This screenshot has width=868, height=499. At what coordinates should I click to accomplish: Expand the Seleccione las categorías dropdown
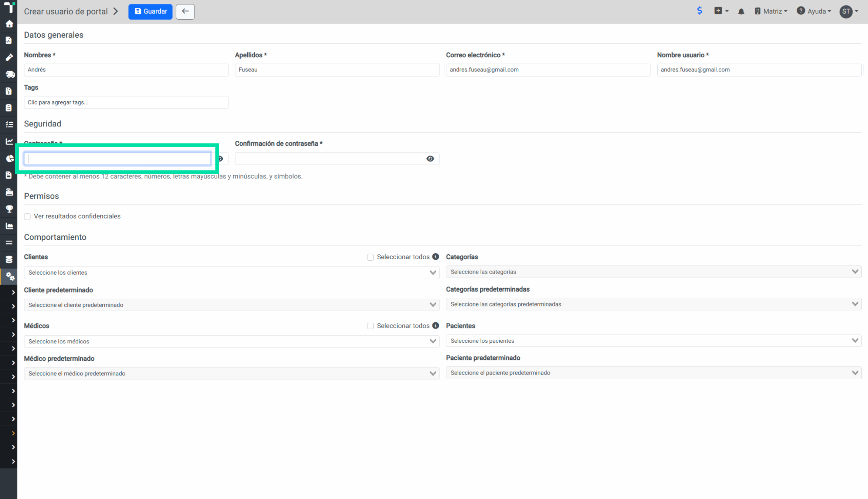[654, 272]
